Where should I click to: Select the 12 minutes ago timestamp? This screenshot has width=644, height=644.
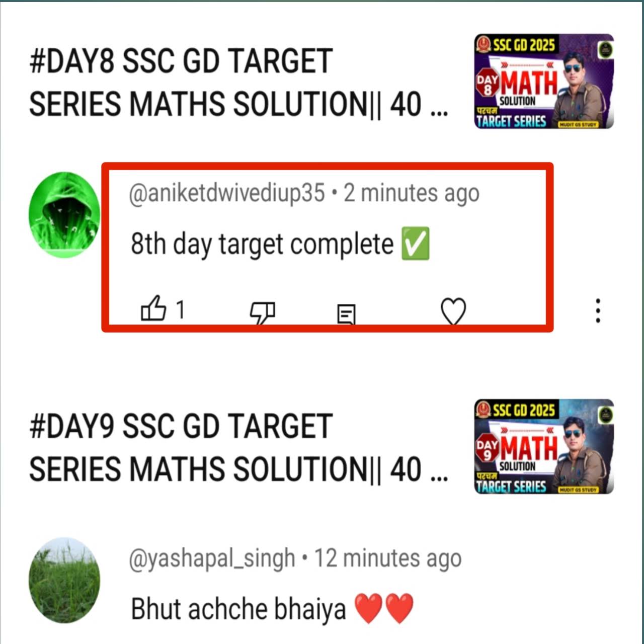point(388,559)
